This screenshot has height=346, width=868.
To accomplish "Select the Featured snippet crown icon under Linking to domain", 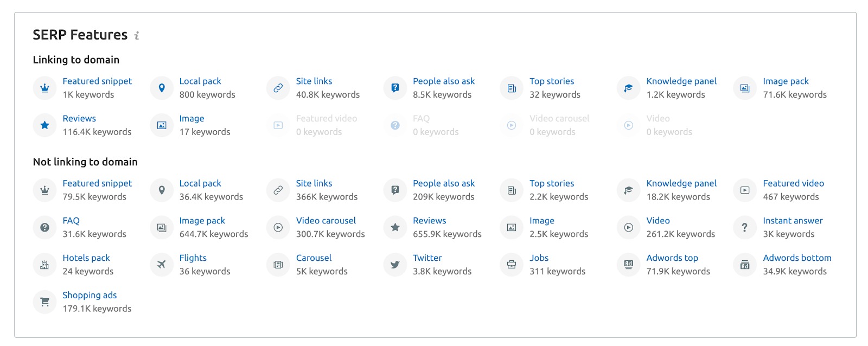I will (44, 88).
